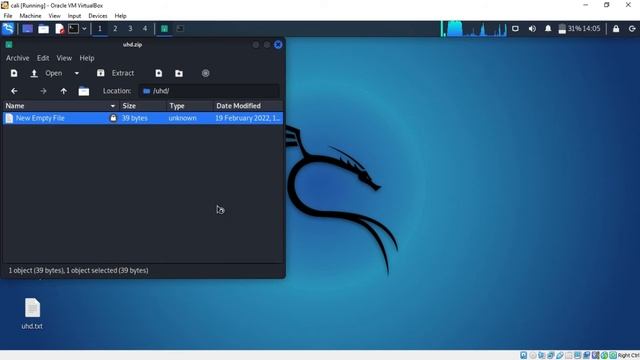Click the lock icon on New Empty File
640x360 pixels.
(113, 118)
